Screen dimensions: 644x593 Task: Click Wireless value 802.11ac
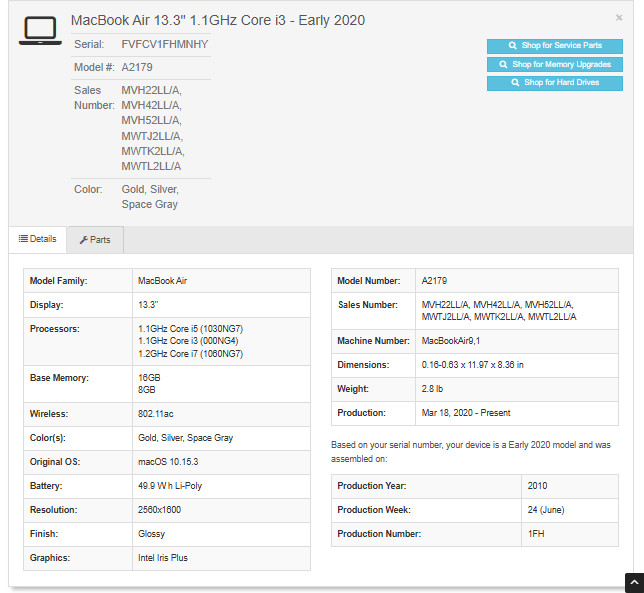[x=155, y=414]
